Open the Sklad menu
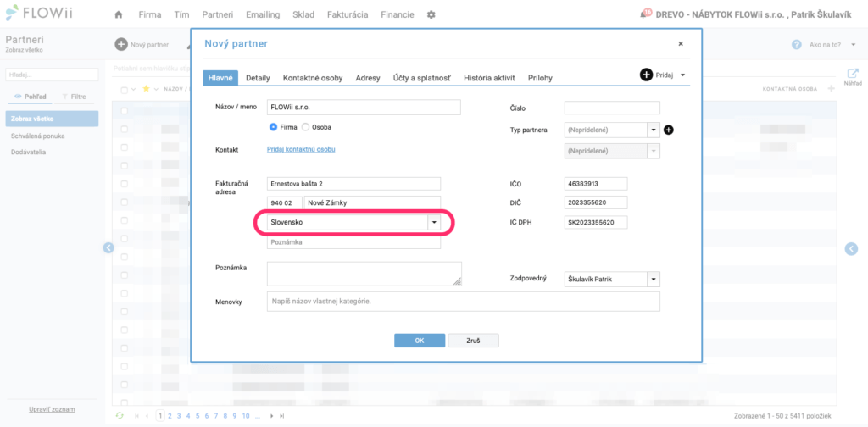 pyautogui.click(x=303, y=15)
